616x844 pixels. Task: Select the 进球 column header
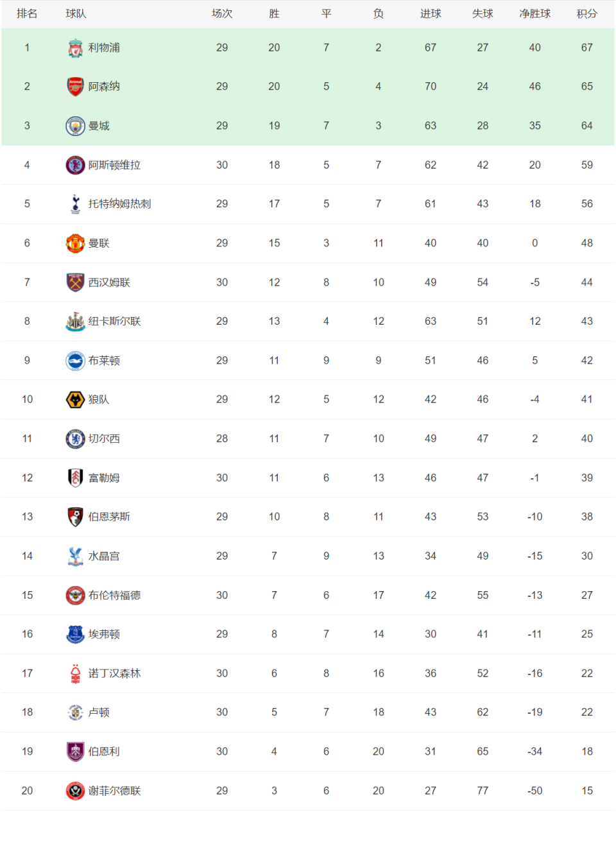[x=431, y=13]
